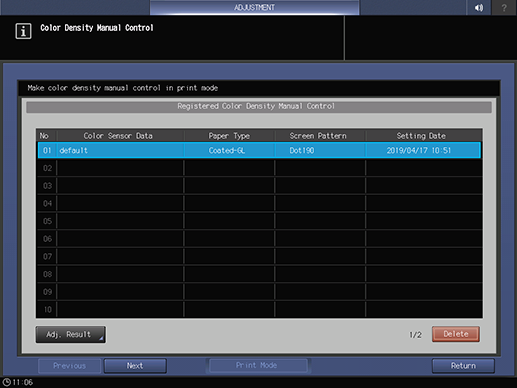
Task: Click the clock icon in status bar
Action: pyautogui.click(x=6, y=382)
